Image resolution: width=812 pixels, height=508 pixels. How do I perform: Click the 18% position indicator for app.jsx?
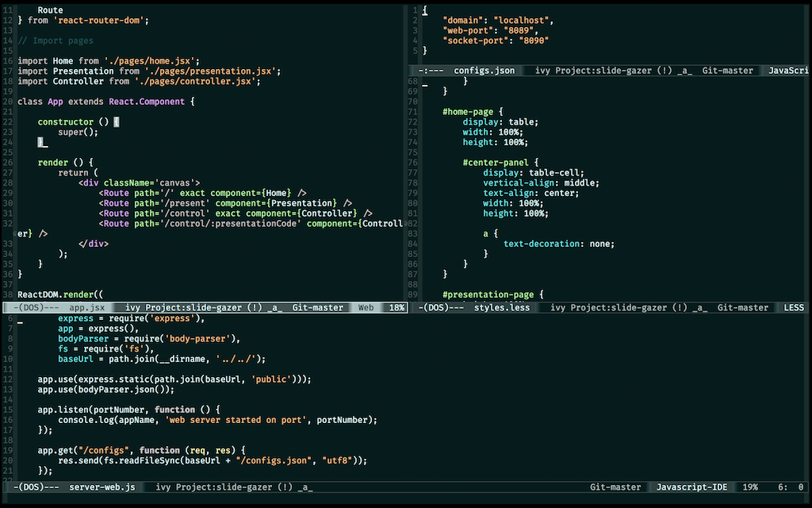pos(396,307)
